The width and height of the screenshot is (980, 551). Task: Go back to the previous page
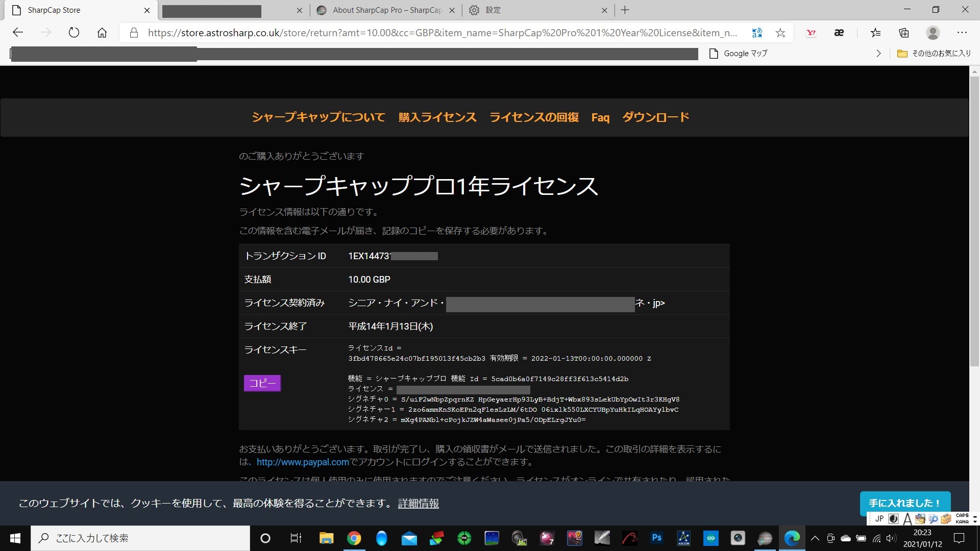coord(18,33)
